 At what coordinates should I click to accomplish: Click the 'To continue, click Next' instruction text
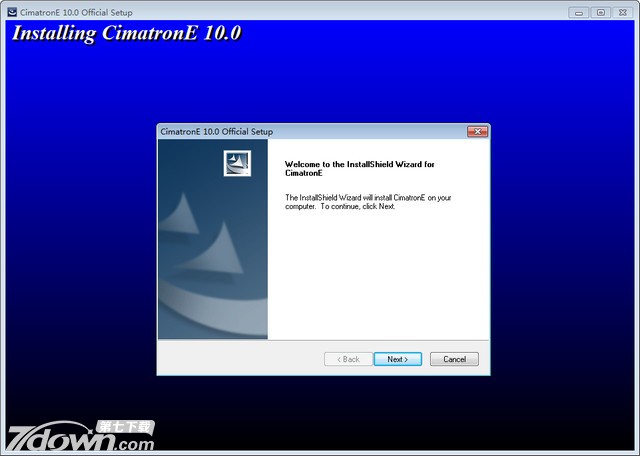click(358, 207)
